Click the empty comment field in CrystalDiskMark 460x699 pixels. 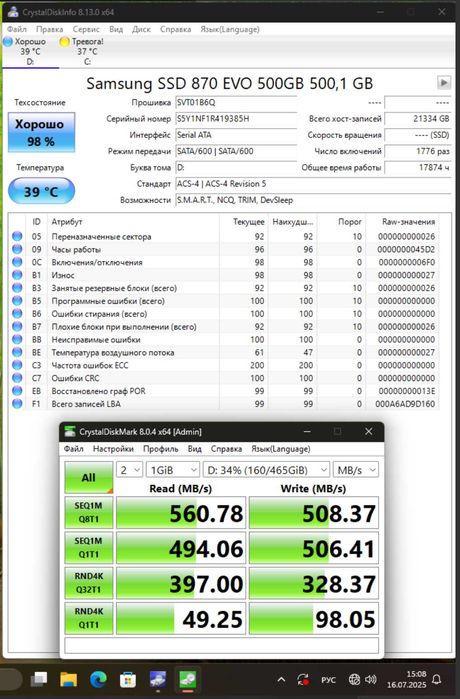pyautogui.click(x=222, y=646)
